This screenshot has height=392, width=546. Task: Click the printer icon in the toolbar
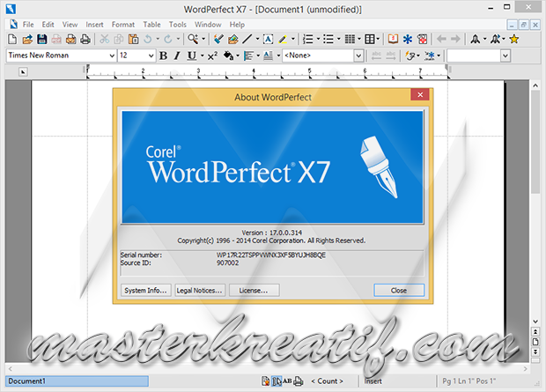click(x=85, y=39)
